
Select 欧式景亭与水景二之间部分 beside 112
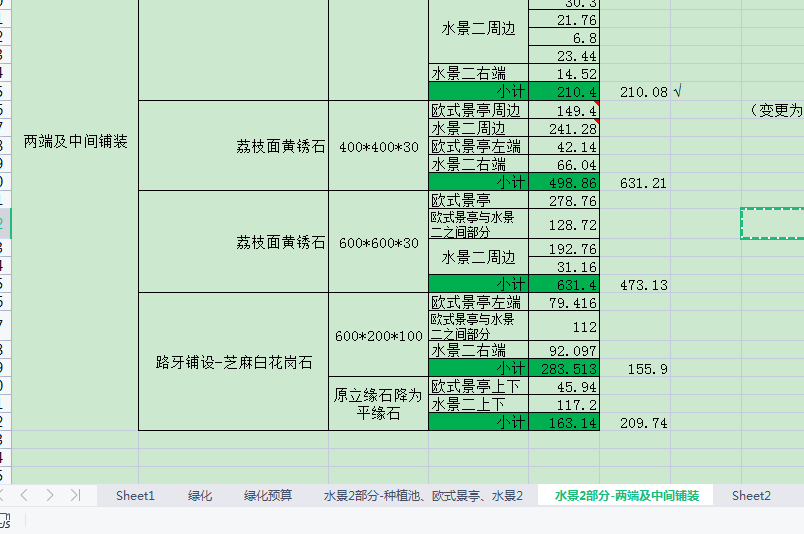point(478,326)
